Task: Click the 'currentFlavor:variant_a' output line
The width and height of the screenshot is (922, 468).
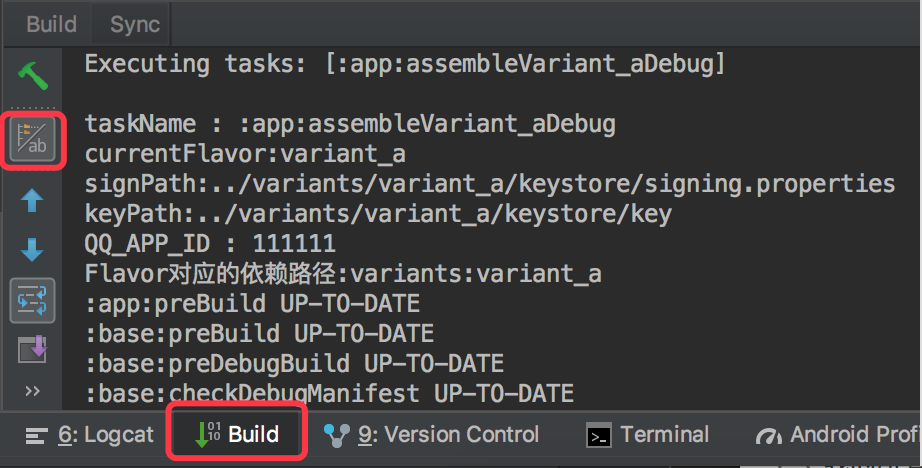Action: coord(245,154)
